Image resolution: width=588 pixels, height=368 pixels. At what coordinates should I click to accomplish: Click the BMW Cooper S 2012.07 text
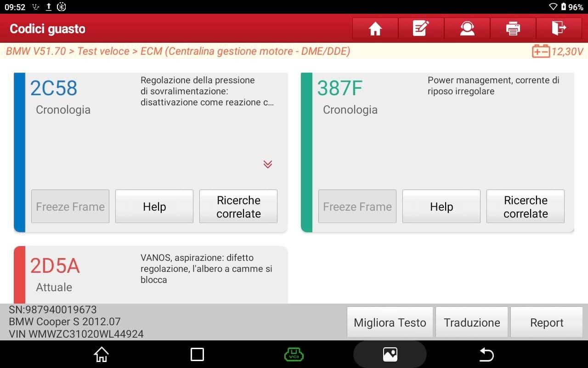point(65,322)
